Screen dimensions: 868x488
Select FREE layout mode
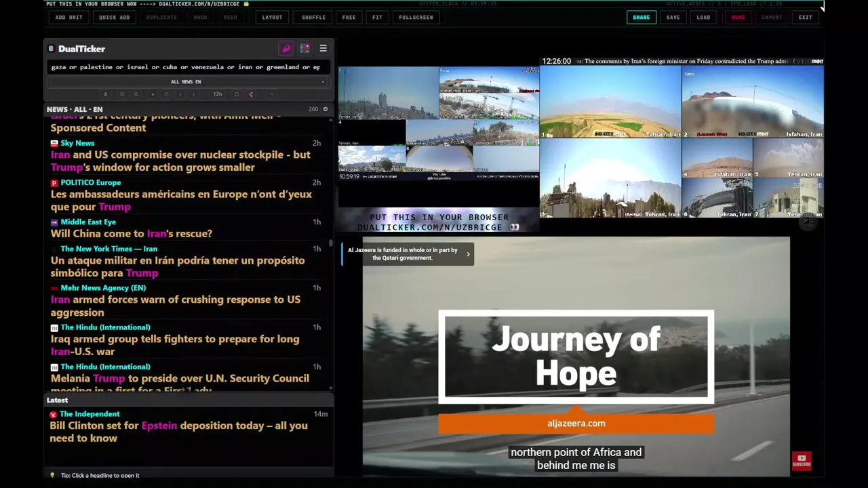349,17
